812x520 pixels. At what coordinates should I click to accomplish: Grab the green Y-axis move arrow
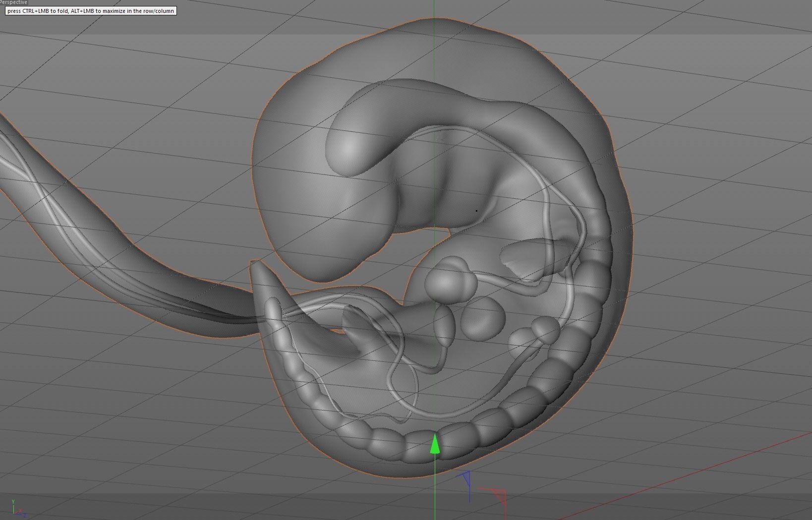(x=435, y=444)
